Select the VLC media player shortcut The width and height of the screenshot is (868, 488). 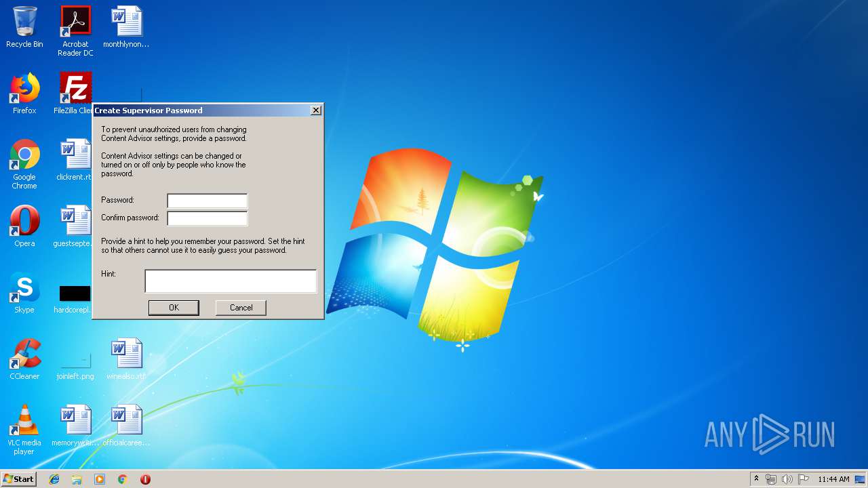click(24, 430)
